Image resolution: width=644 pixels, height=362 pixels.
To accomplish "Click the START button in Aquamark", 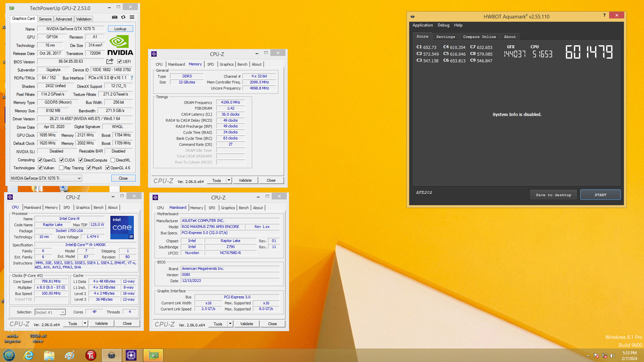I will tap(600, 195).
